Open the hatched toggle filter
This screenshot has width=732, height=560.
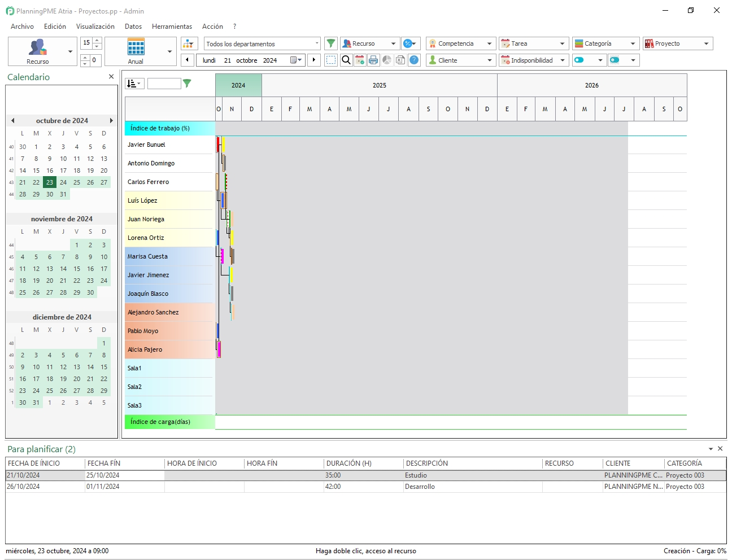click(624, 60)
